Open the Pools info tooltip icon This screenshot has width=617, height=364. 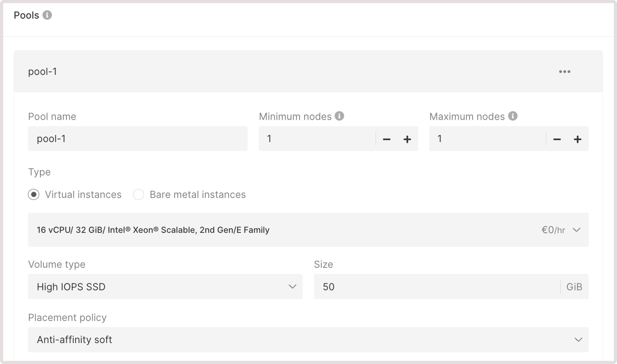(48, 15)
